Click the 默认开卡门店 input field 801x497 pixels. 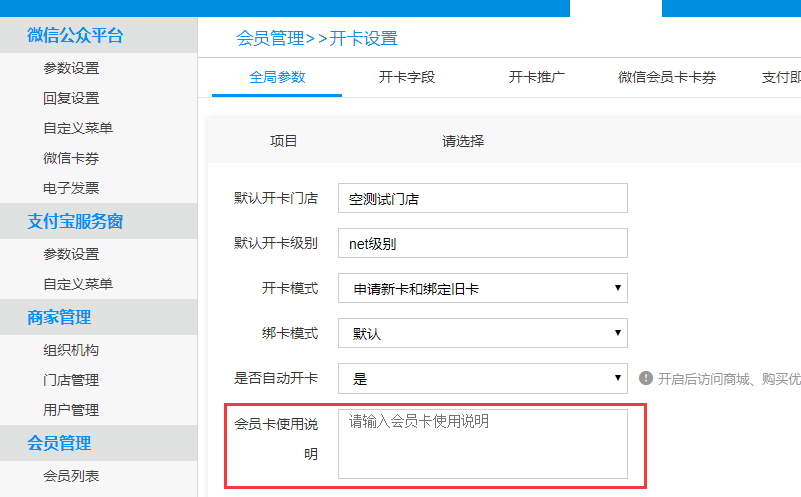(x=482, y=198)
